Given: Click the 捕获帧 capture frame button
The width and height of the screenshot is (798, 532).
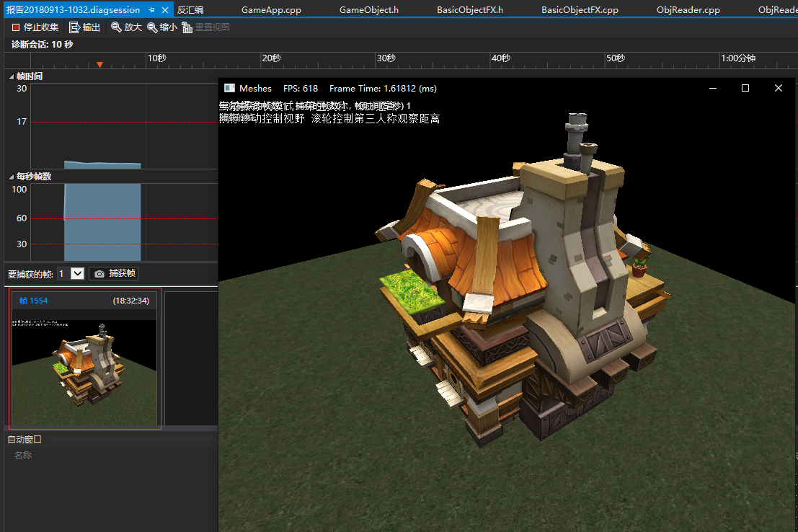Looking at the screenshot, I should (114, 273).
